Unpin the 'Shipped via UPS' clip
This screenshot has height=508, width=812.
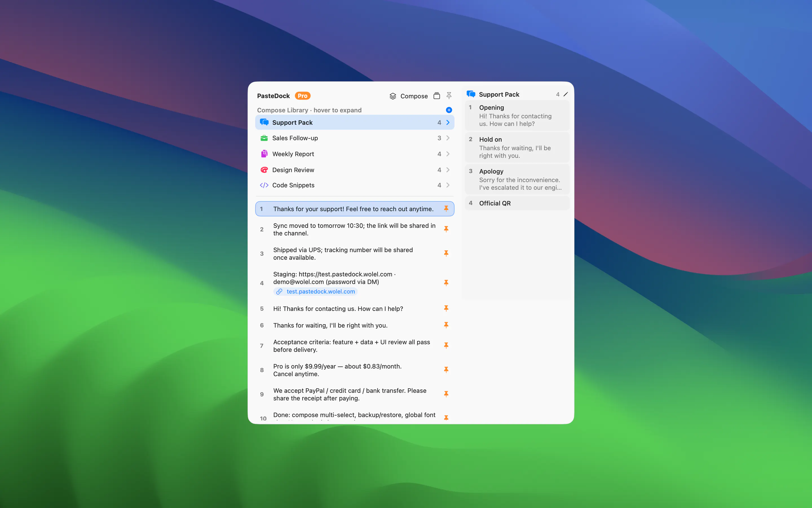coord(446,253)
